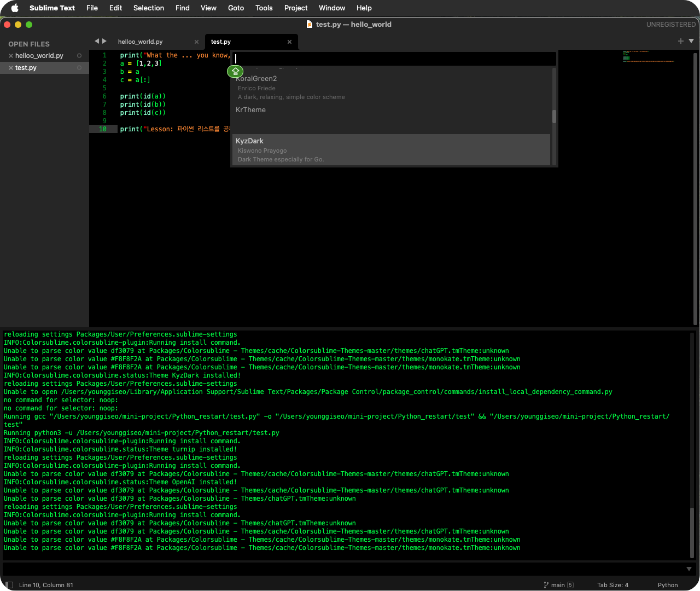Screen dimensions: 700x591
Task: Click the green shift arrow badge
Action: (235, 71)
